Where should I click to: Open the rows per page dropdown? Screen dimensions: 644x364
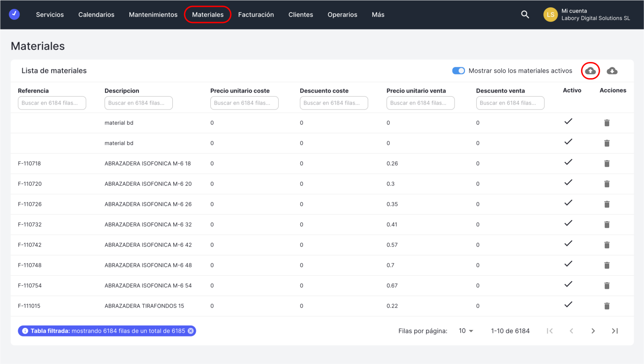pos(466,331)
